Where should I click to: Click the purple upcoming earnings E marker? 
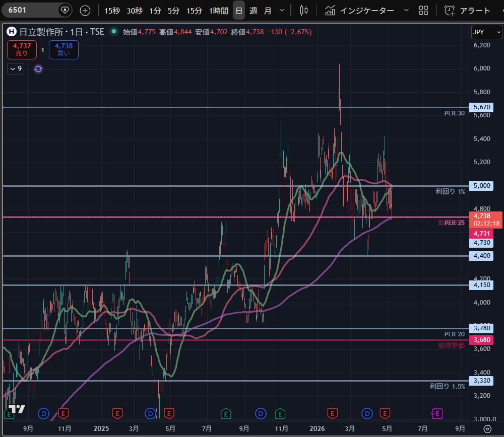[437, 413]
